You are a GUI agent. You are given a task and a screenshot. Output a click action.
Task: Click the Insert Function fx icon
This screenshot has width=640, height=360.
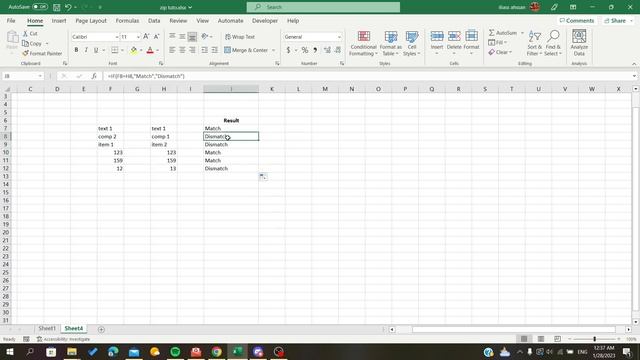tap(94, 76)
